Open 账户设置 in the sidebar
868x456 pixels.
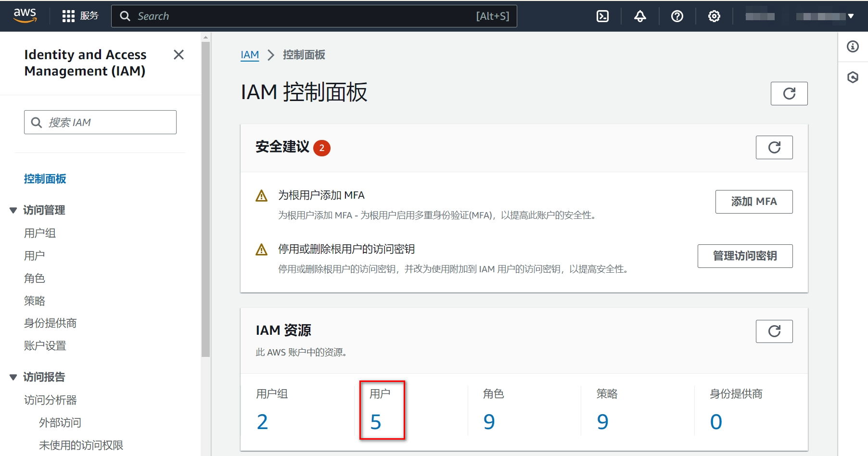tap(45, 346)
